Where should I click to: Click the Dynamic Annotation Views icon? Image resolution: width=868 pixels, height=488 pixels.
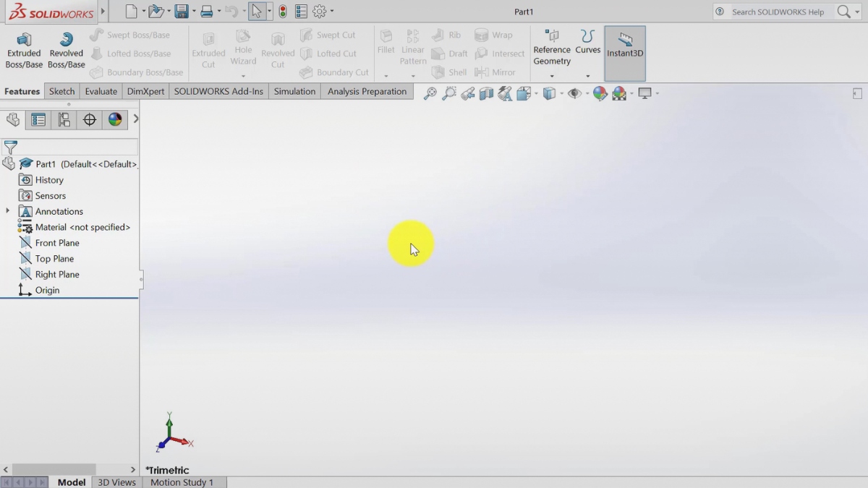(x=505, y=93)
